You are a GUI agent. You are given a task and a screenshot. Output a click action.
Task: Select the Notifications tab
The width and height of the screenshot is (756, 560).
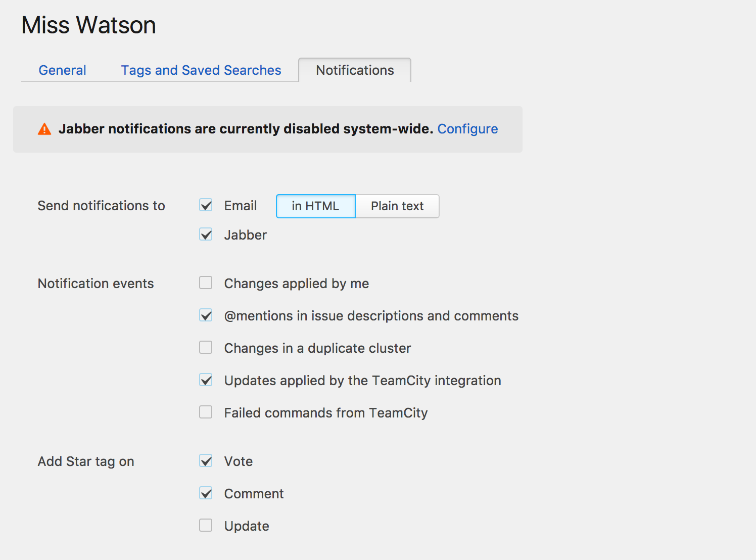click(355, 70)
